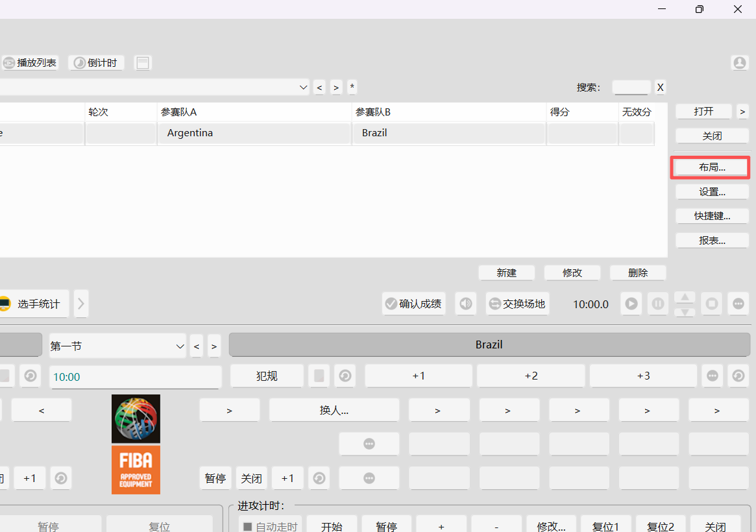Open the 倒计时 countdown tool
This screenshot has width=756, height=532.
point(97,63)
